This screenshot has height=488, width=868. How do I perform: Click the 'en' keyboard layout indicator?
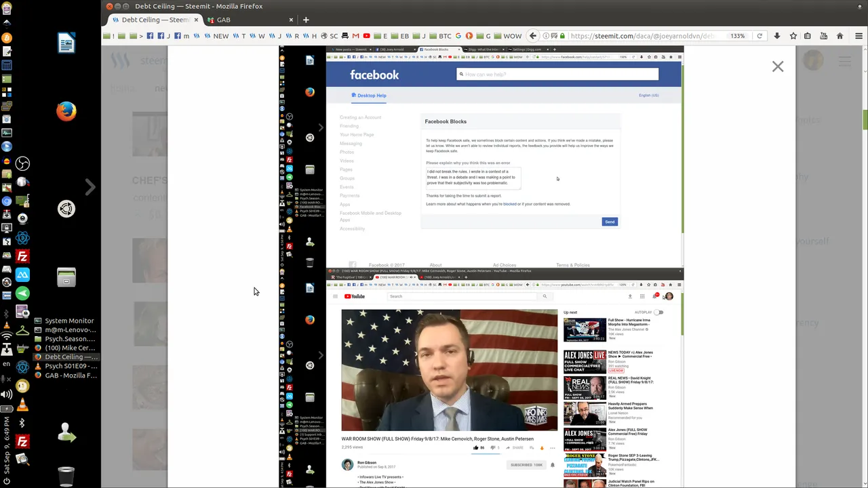7,364
